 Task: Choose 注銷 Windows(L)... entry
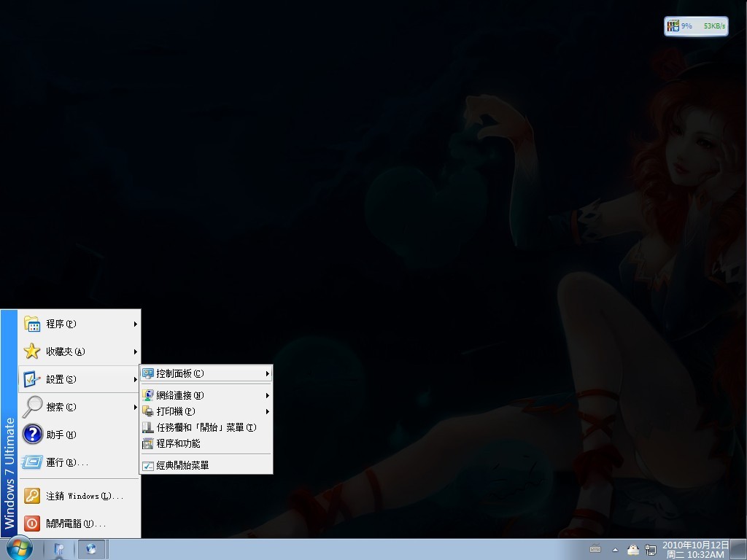[79, 496]
